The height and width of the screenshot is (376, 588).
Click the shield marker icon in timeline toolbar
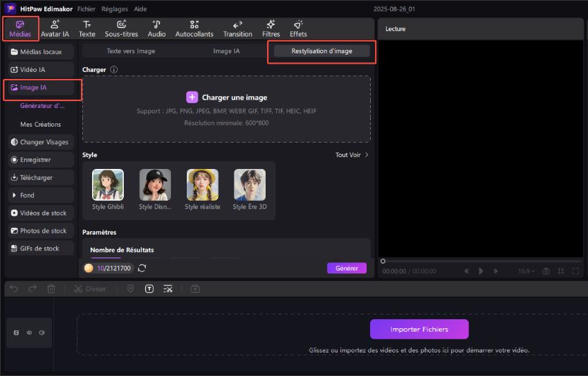(131, 289)
